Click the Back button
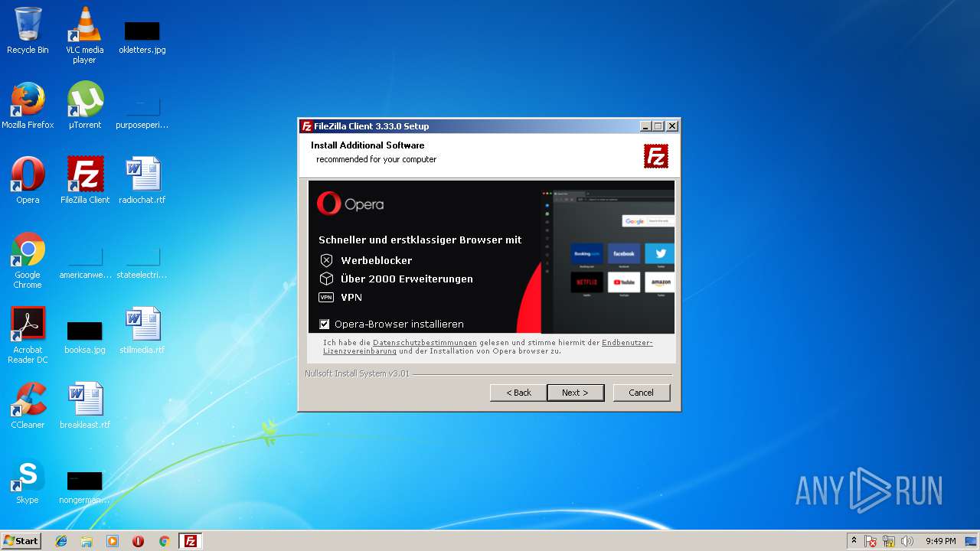 click(518, 393)
